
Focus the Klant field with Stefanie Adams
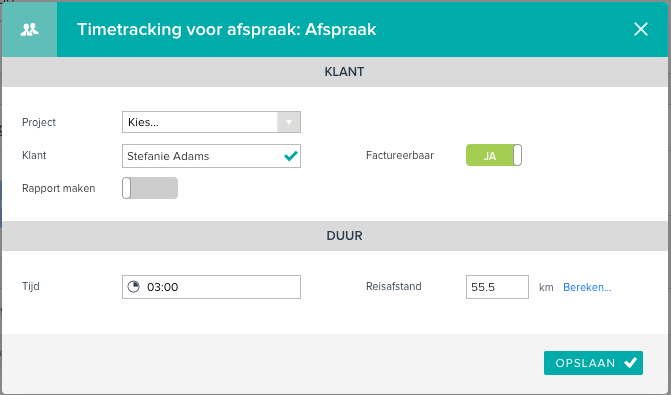(211, 156)
